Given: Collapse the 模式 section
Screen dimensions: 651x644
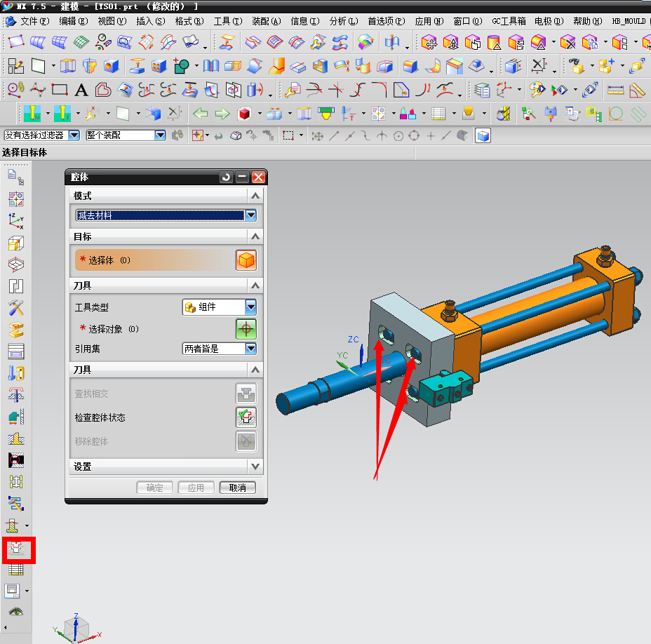Looking at the screenshot, I should click(x=255, y=196).
